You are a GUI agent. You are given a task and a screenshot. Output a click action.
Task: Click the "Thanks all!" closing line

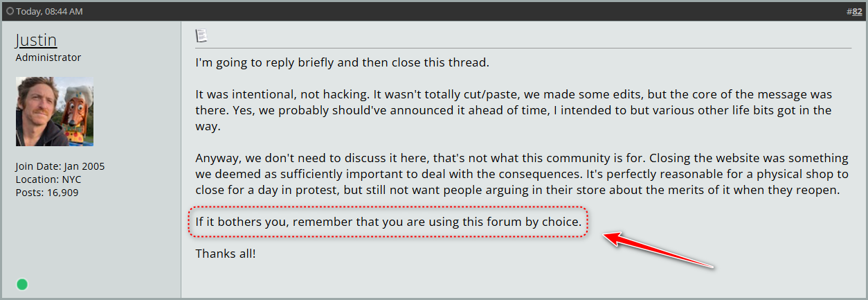(x=226, y=254)
